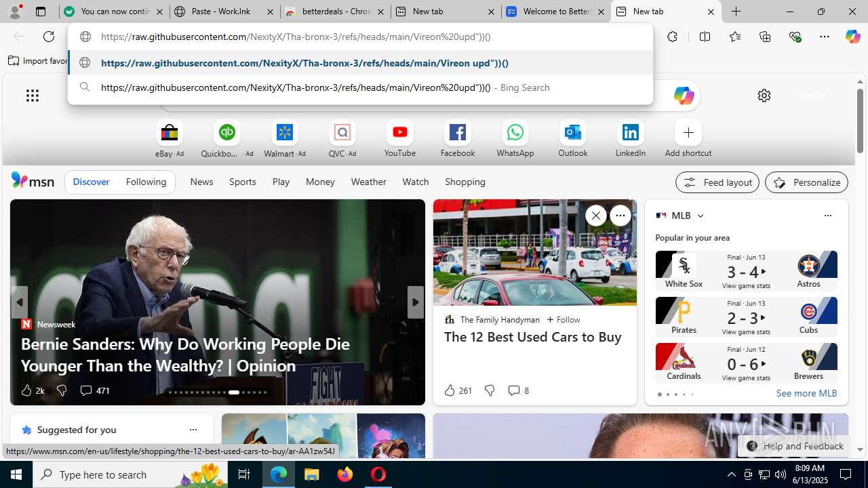Click the taskbar search box
This screenshot has height=488, width=868.
(130, 474)
